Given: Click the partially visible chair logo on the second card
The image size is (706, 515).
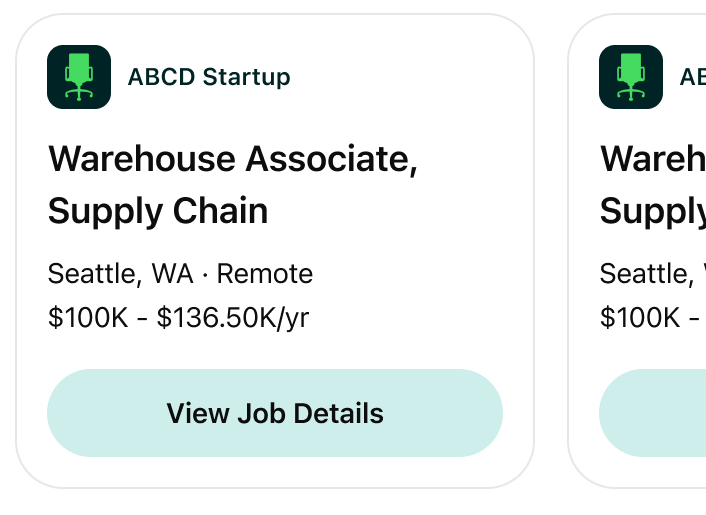Looking at the screenshot, I should click(x=630, y=77).
